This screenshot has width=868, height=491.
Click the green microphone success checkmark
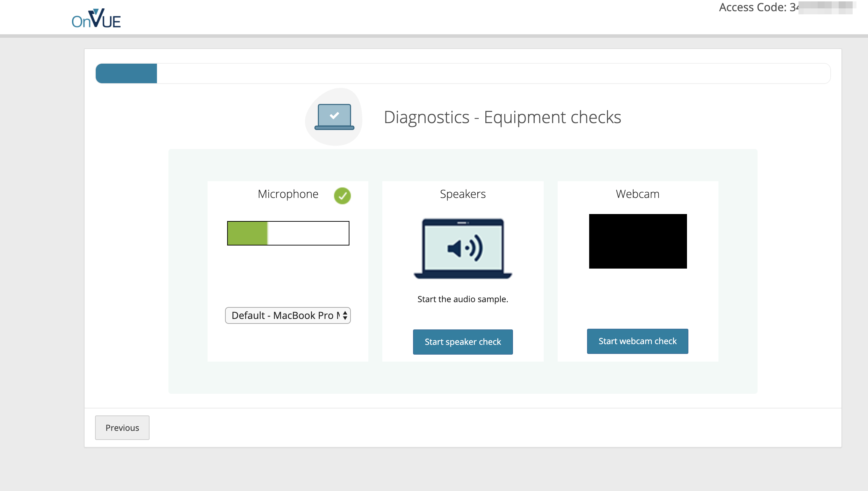coord(342,195)
